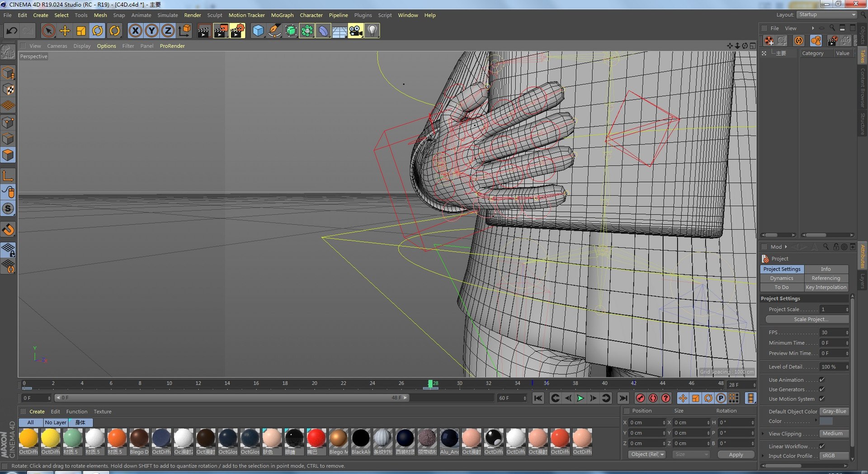Open the Character menu
The width and height of the screenshot is (868, 474).
coord(311,15)
